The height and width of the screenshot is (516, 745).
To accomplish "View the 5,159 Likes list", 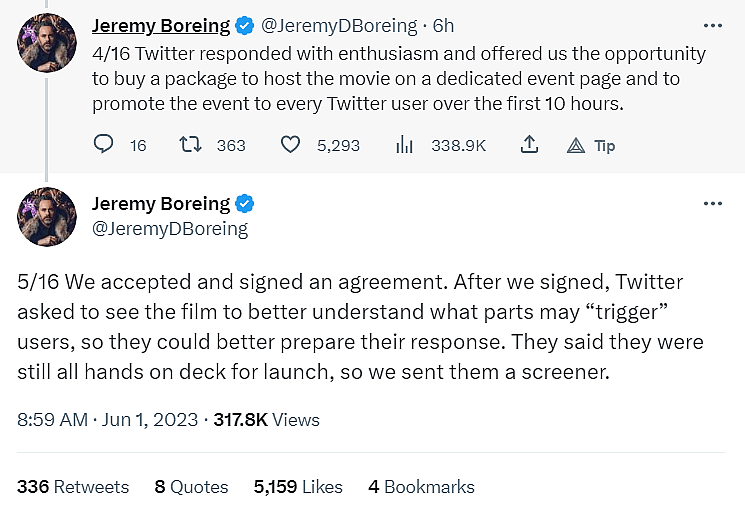I will click(x=298, y=487).
